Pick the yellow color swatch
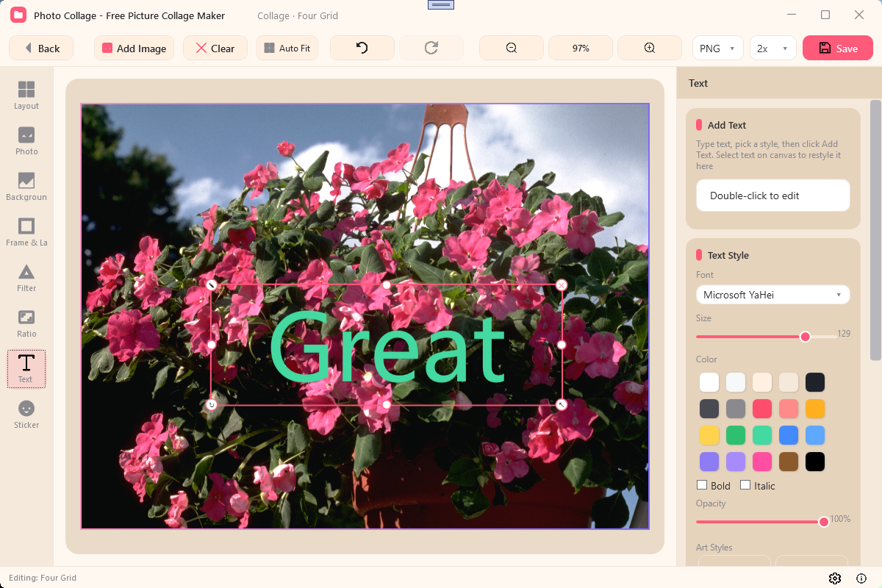This screenshot has height=588, width=882. [x=709, y=435]
